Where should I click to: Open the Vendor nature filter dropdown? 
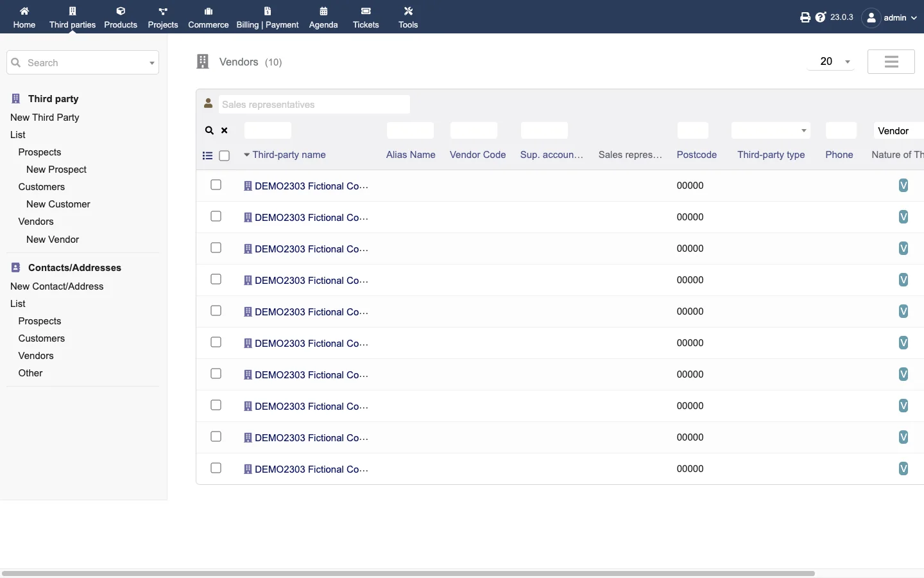[898, 130]
